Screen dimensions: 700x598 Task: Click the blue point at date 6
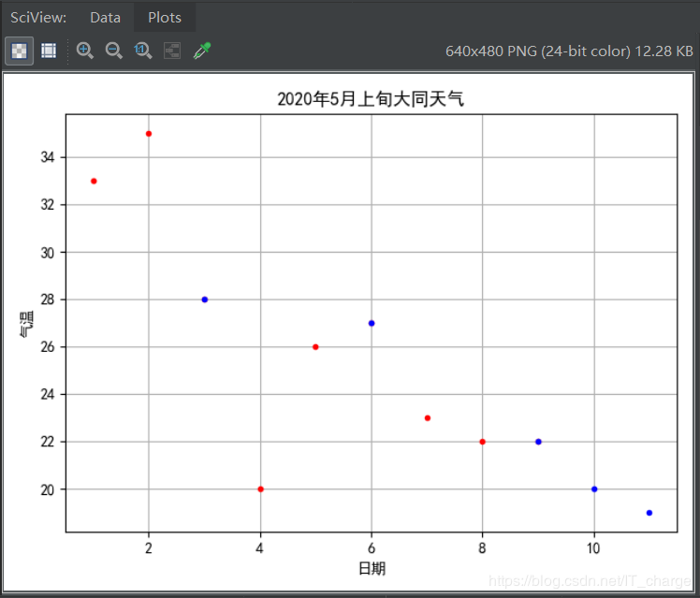[x=372, y=323]
